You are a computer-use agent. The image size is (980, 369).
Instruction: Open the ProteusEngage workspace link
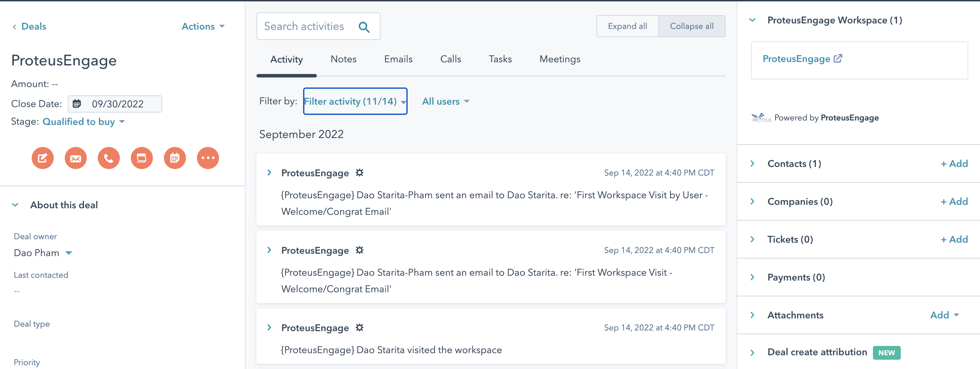[796, 59]
